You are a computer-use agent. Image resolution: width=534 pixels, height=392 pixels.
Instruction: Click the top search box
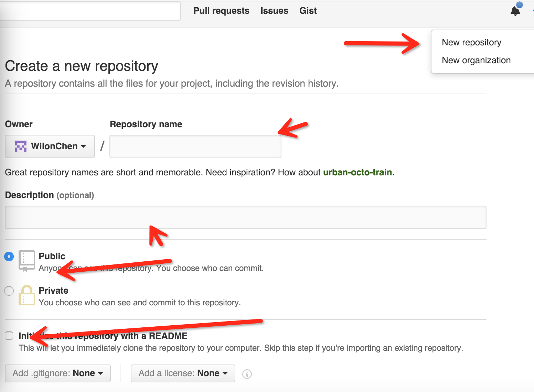pos(90,11)
